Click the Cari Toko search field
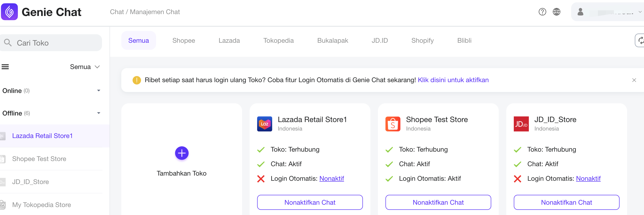Screen dimensions: 644x215 pyautogui.click(x=51, y=43)
